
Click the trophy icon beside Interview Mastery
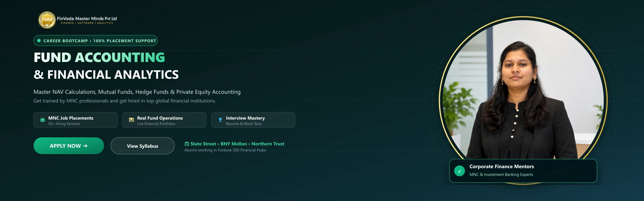(220, 120)
